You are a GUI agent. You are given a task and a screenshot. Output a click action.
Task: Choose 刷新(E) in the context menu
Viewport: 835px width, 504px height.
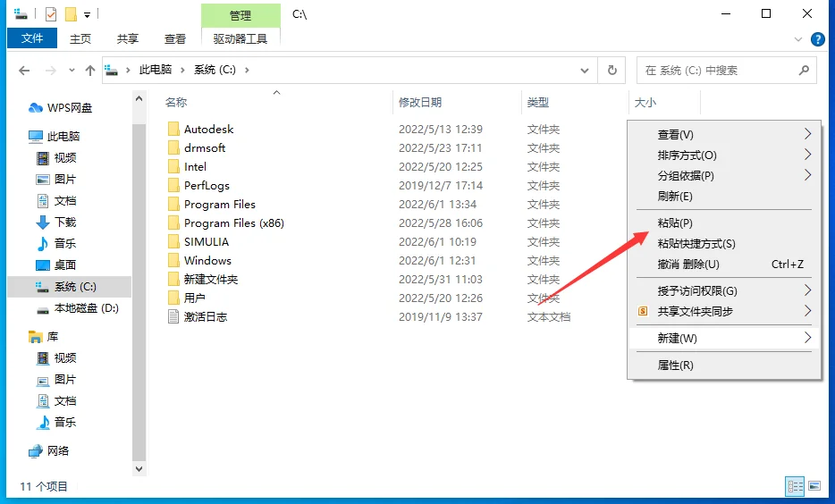tap(724, 197)
